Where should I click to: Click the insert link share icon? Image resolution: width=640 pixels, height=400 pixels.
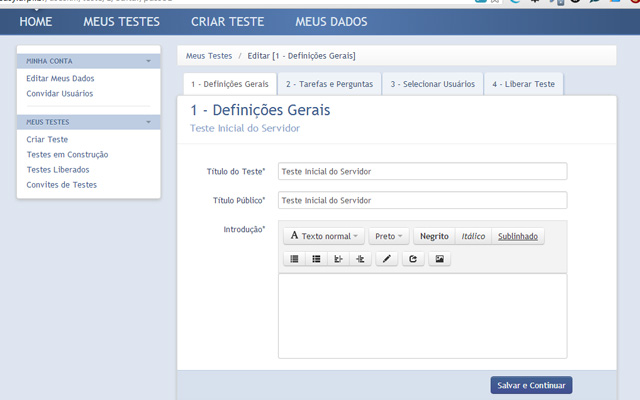[413, 259]
